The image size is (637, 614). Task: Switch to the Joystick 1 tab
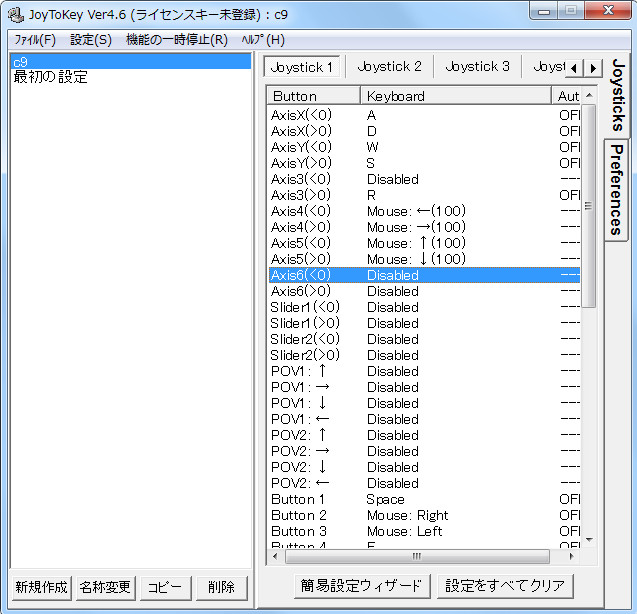pos(301,67)
